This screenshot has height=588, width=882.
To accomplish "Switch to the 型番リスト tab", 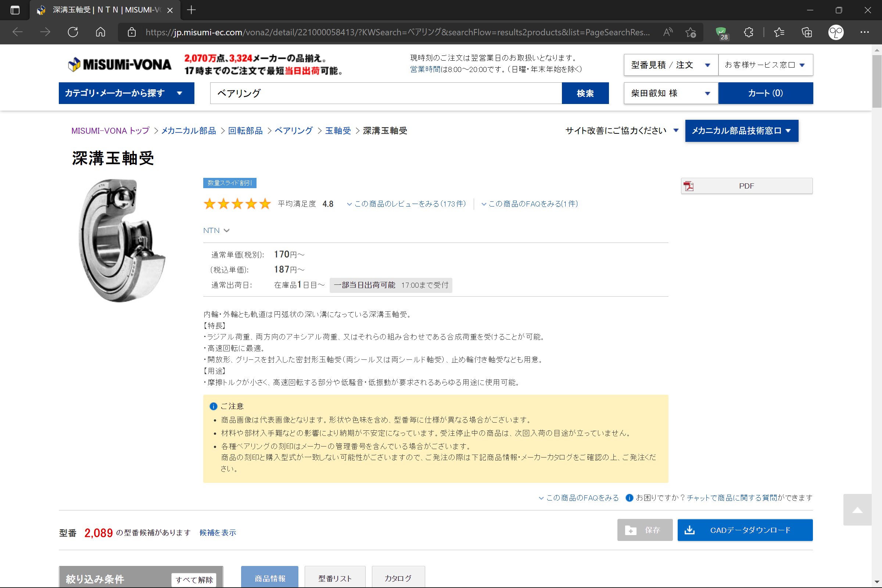I will click(335, 577).
